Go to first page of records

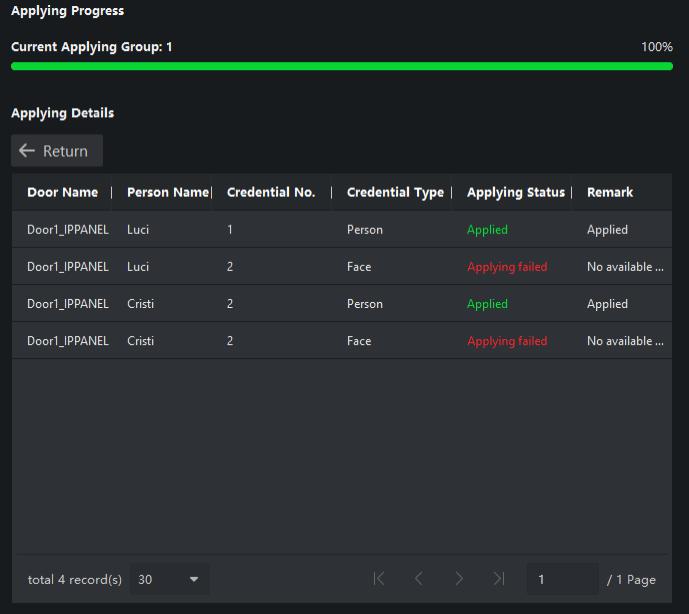pos(379,579)
